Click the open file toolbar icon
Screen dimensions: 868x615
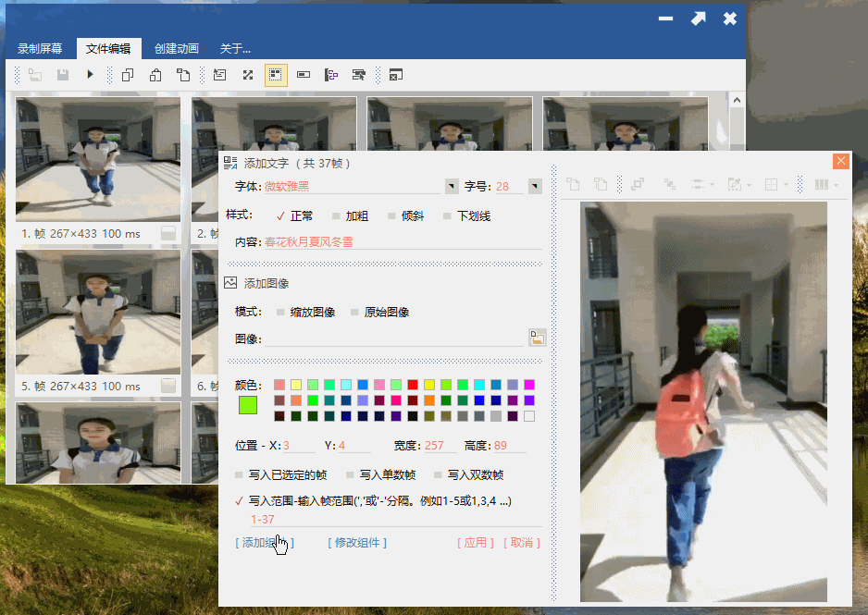[35, 74]
